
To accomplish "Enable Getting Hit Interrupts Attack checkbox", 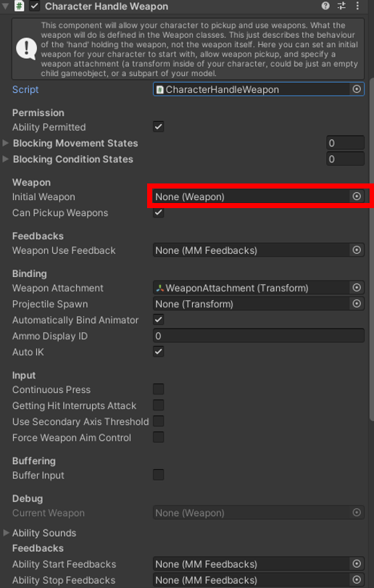I will pyautogui.click(x=159, y=405).
